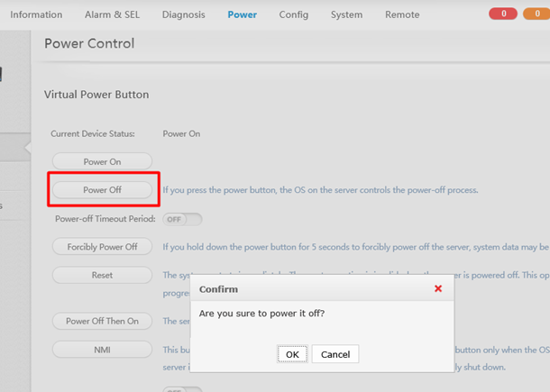Click the red alarm counter badge

(x=502, y=14)
